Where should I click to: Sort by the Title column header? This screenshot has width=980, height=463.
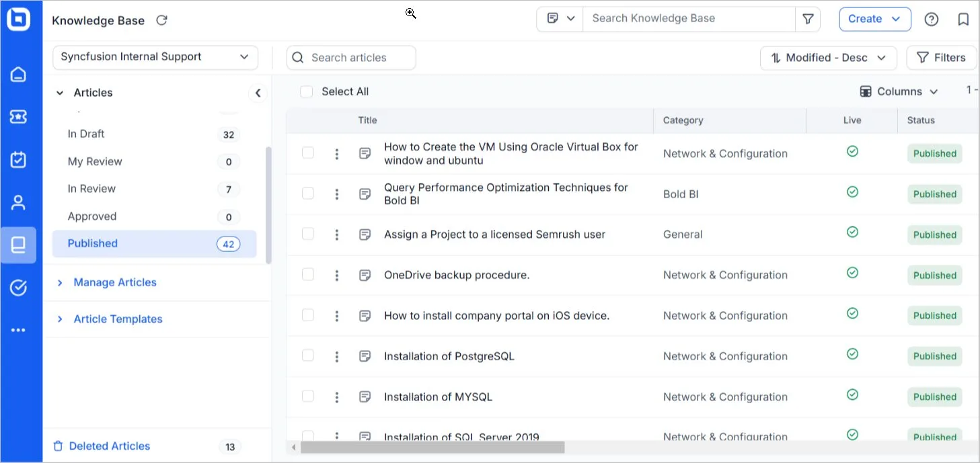point(367,120)
